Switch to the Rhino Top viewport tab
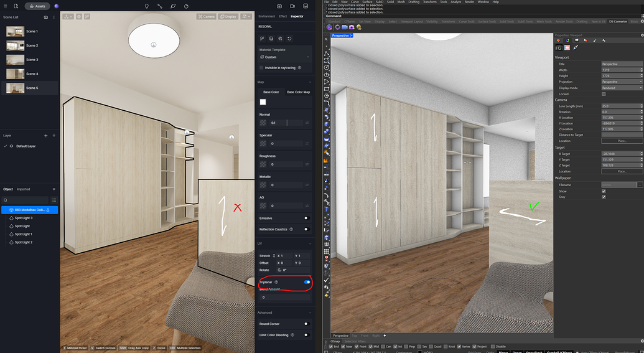The width and height of the screenshot is (644, 353). pos(355,336)
